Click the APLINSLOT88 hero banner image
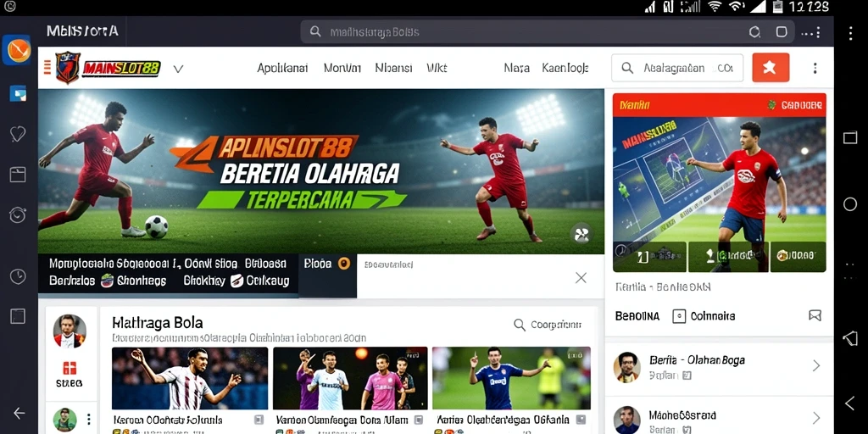Screen dimensions: 868x434 pyautogui.click(x=321, y=171)
